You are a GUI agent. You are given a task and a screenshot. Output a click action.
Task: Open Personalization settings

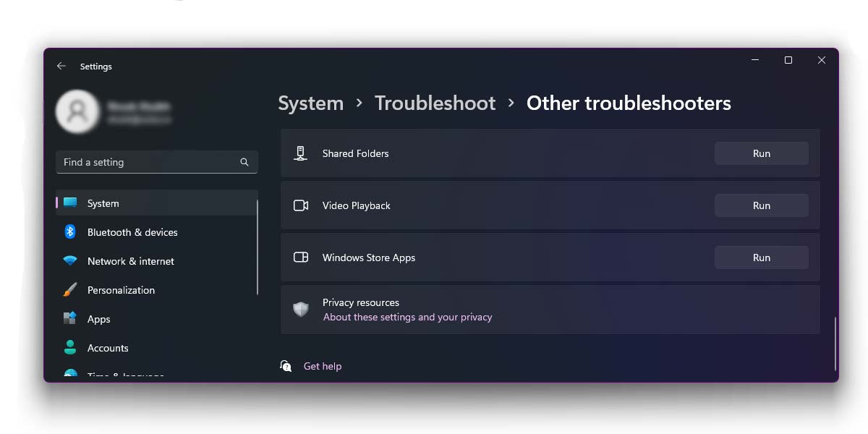[x=157, y=290]
